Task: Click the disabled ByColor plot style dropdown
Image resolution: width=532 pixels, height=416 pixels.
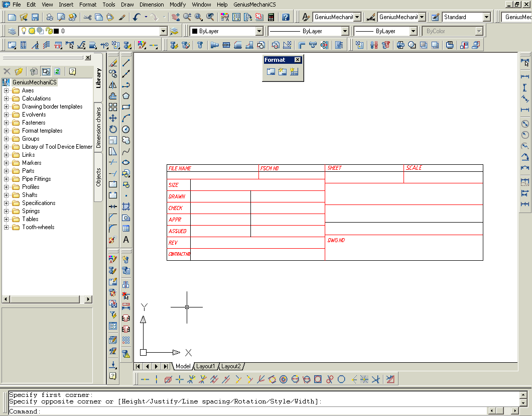Action: (x=452, y=31)
